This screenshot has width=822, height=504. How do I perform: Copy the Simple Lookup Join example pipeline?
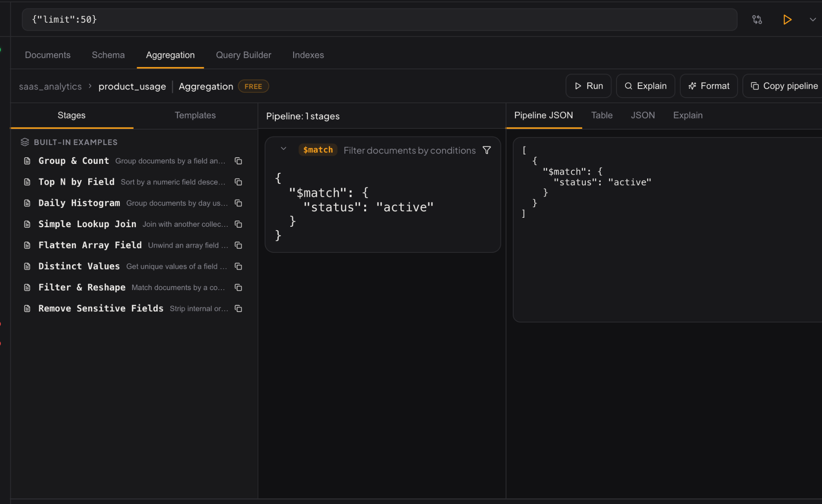tap(238, 224)
